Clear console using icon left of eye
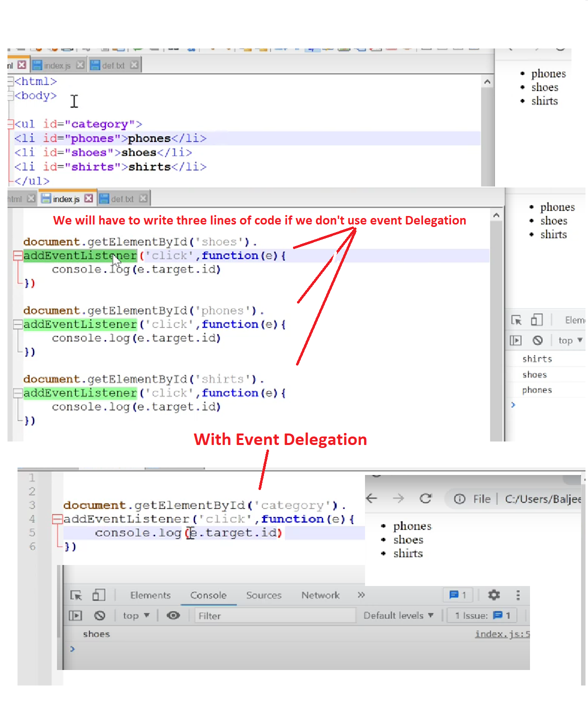The height and width of the screenshot is (720, 588). coord(99,615)
